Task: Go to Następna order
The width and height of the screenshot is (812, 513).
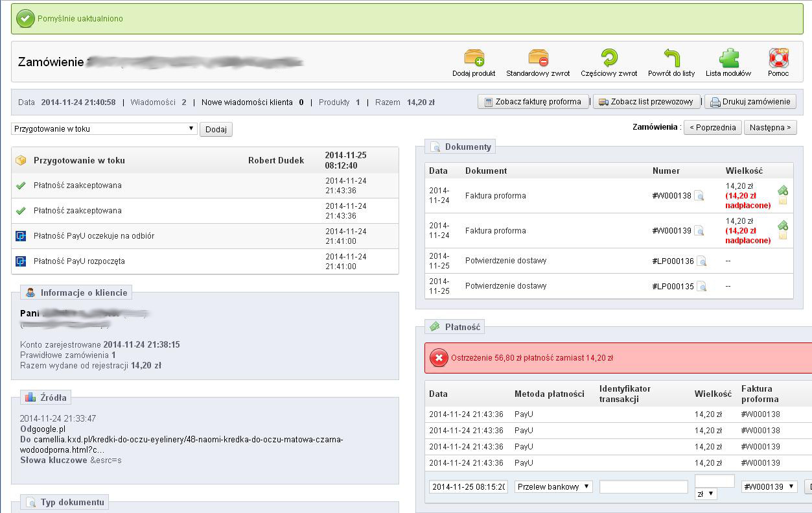Action: 770,127
